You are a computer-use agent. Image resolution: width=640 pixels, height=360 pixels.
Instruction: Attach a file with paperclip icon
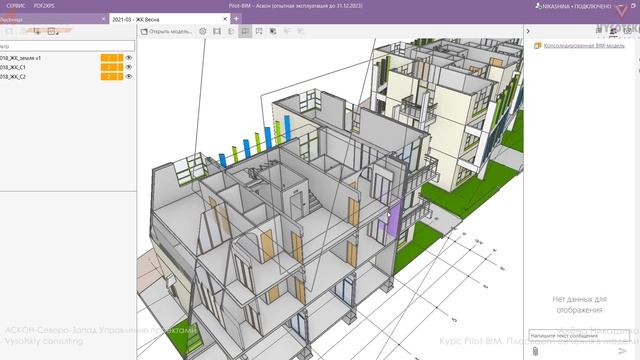[x=536, y=351]
